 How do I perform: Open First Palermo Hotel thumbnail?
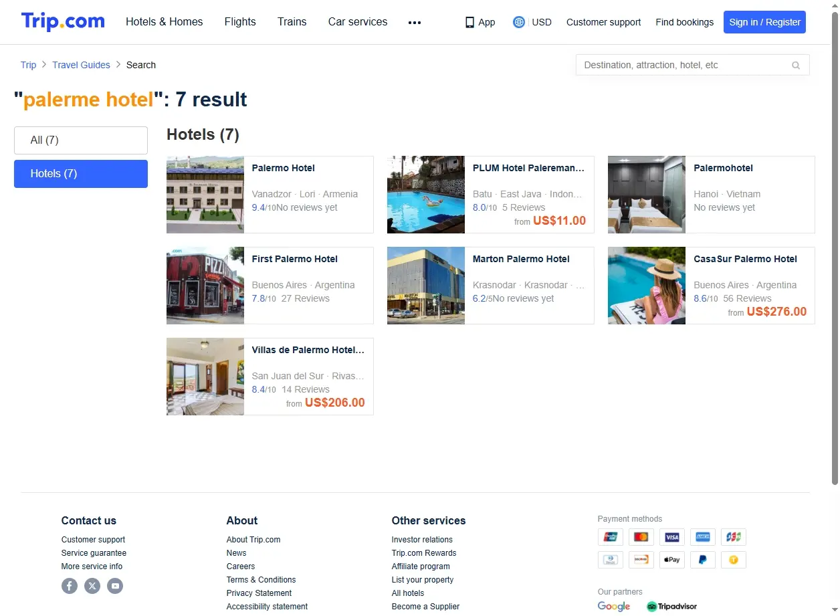tap(205, 286)
